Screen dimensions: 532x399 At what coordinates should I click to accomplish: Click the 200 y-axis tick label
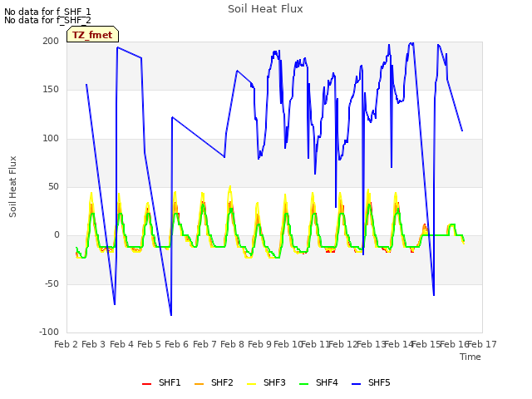tap(51, 41)
